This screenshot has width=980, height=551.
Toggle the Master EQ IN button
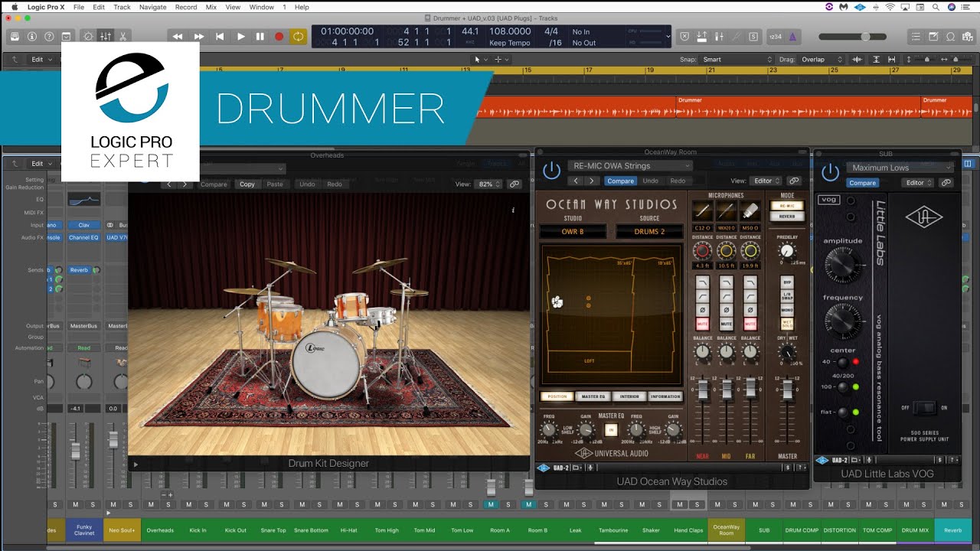611,429
